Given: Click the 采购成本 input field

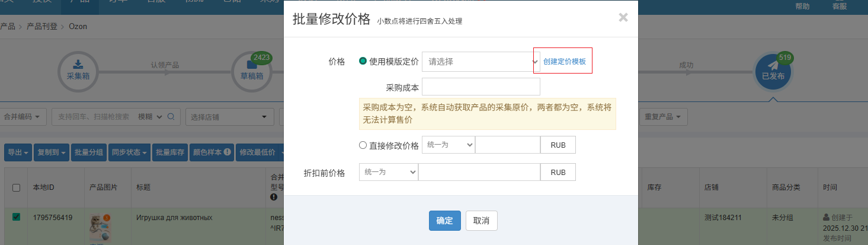Looking at the screenshot, I should pyautogui.click(x=481, y=87).
